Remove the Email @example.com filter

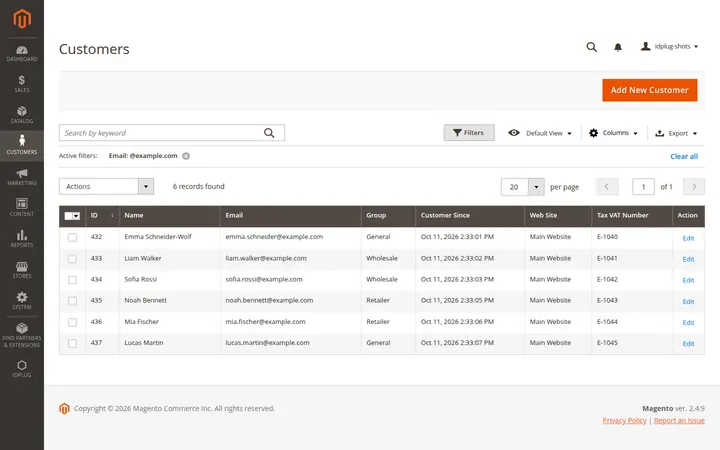[186, 156]
